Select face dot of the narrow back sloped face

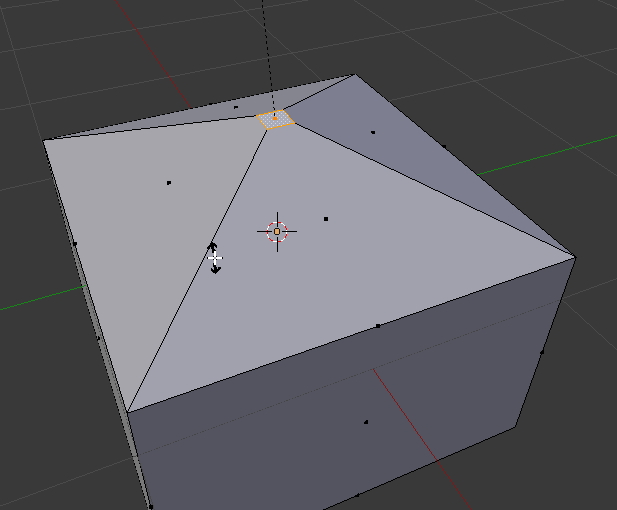pyautogui.click(x=236, y=107)
